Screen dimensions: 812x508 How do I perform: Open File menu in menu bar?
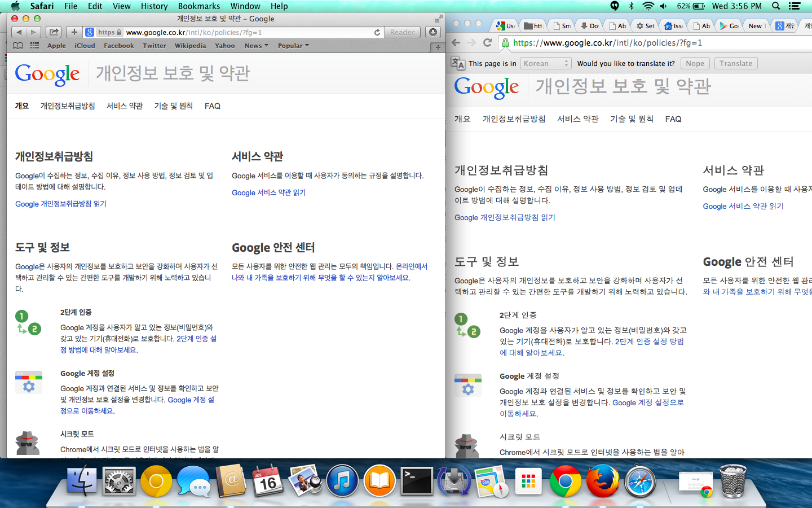point(70,6)
